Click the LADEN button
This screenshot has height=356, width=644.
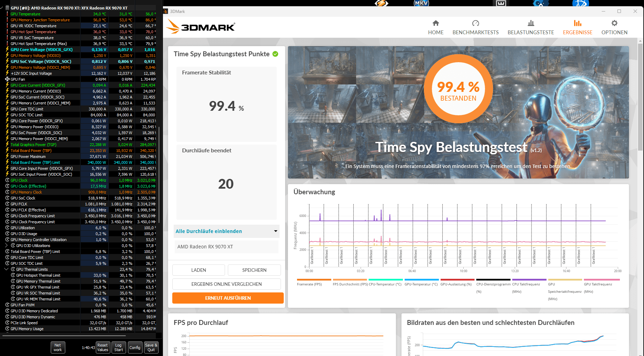pyautogui.click(x=198, y=270)
